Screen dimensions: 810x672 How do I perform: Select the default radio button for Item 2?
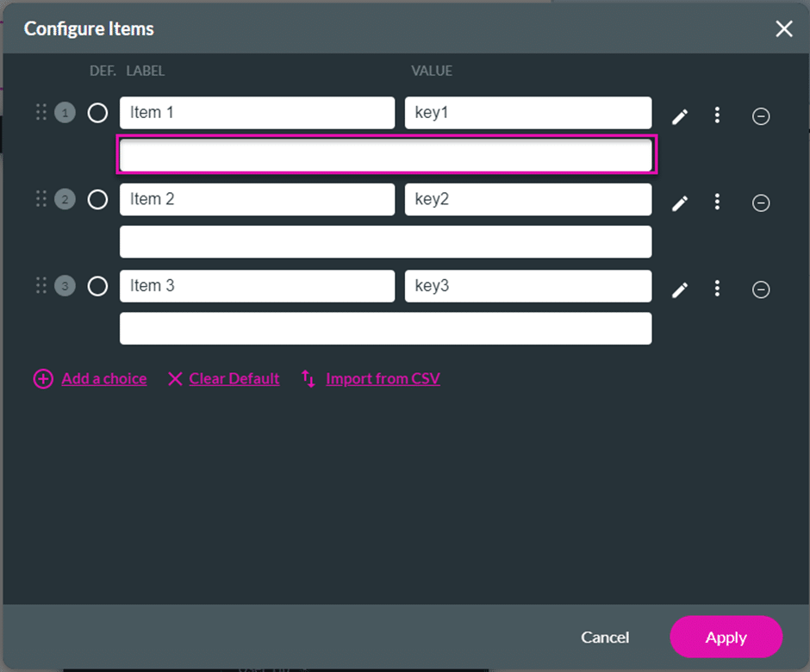pos(97,200)
